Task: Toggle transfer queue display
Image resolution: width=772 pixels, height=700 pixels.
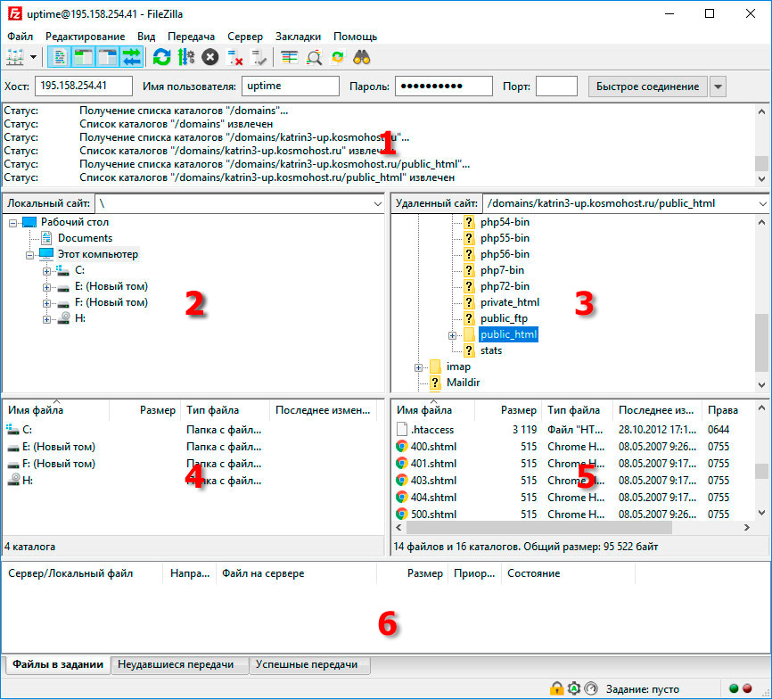Action: coord(131,57)
